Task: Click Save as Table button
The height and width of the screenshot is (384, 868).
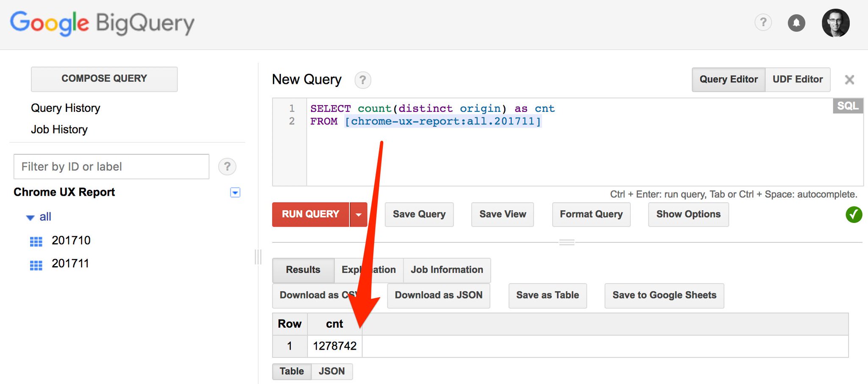Action: pos(548,295)
